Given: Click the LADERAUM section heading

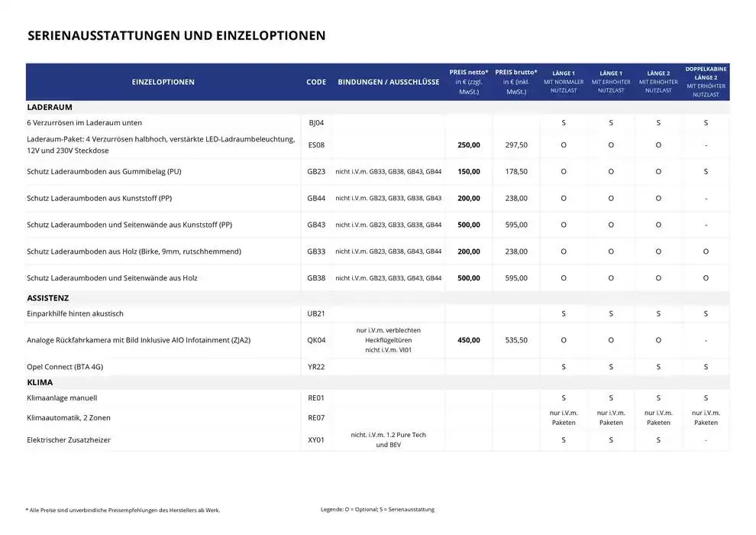Looking at the screenshot, I should [x=50, y=108].
